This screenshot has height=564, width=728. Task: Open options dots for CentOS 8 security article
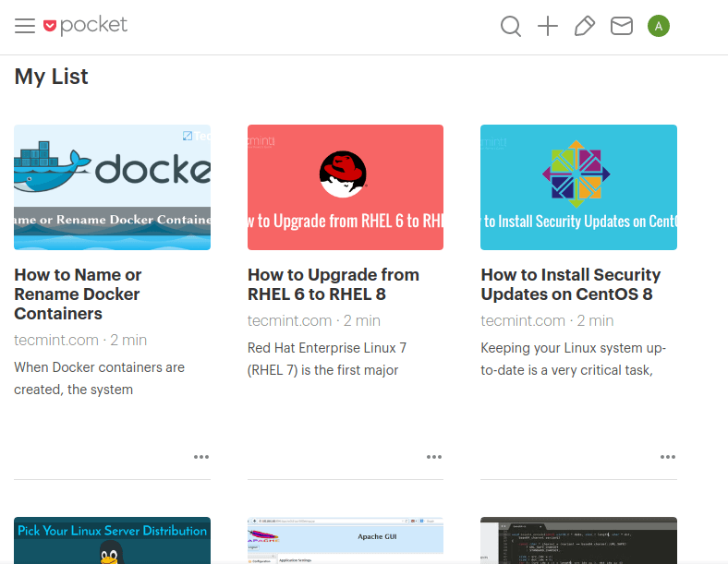668,457
